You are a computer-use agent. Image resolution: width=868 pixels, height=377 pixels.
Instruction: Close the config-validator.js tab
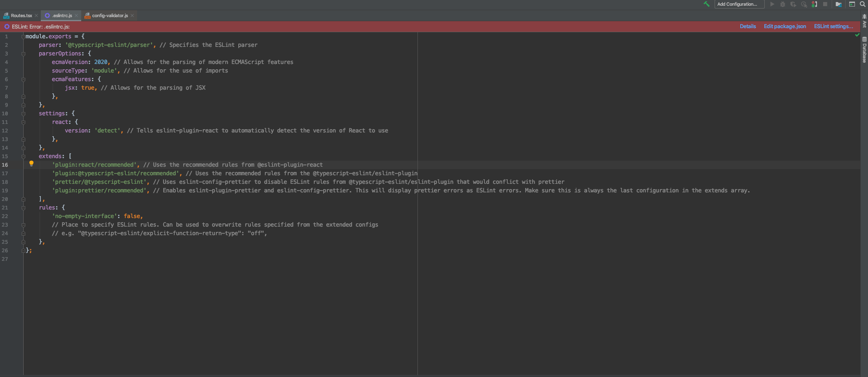132,15
